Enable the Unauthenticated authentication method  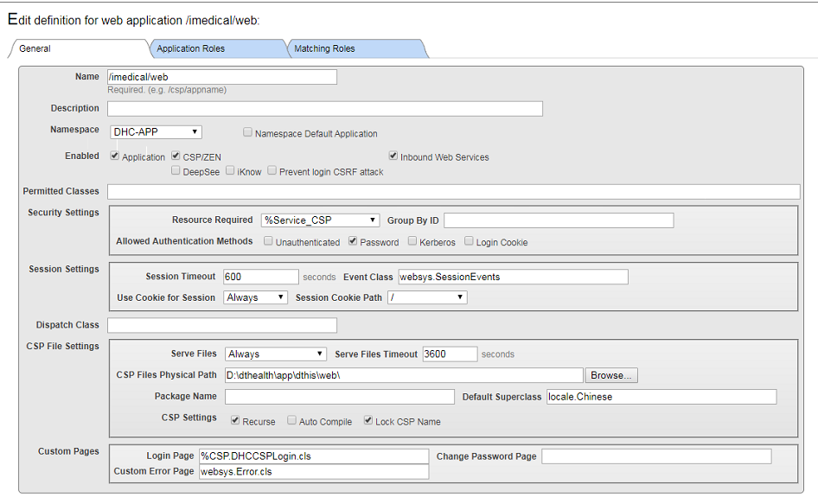(x=269, y=242)
